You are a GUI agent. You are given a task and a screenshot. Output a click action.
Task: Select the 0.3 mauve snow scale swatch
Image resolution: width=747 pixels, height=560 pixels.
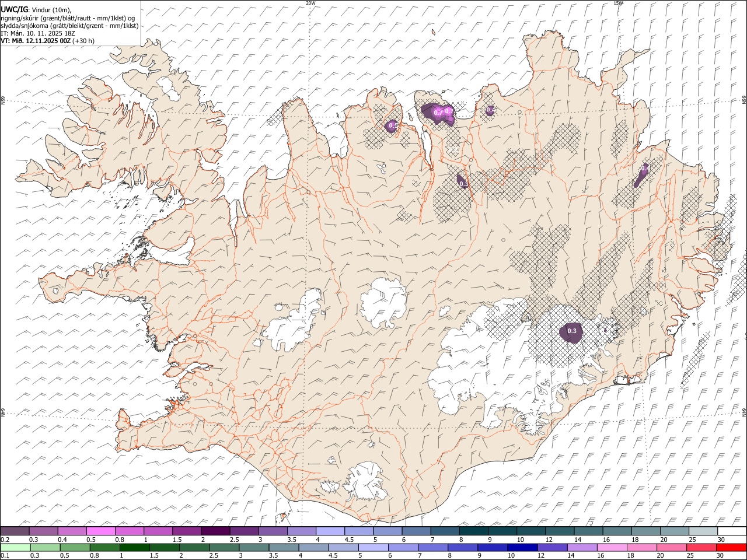click(43, 531)
